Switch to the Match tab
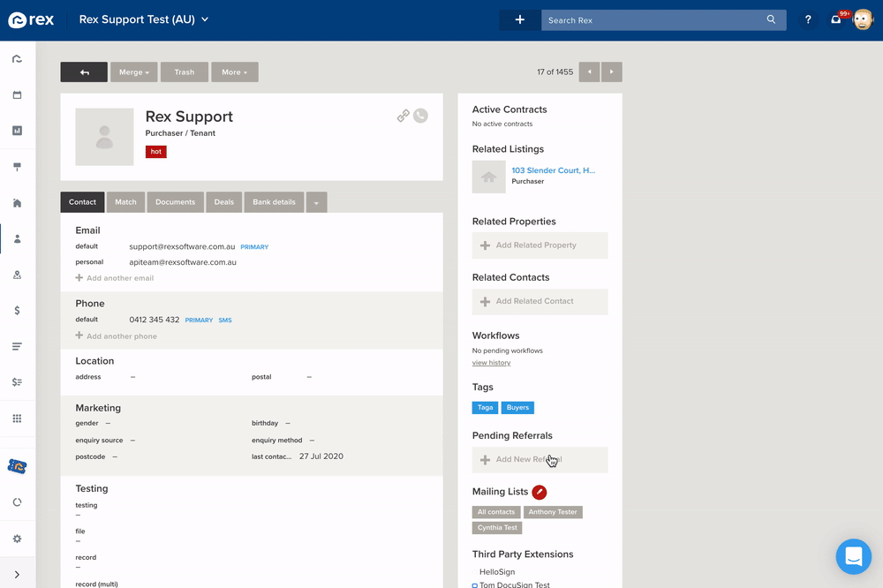Image resolution: width=883 pixels, height=588 pixels. coord(125,202)
